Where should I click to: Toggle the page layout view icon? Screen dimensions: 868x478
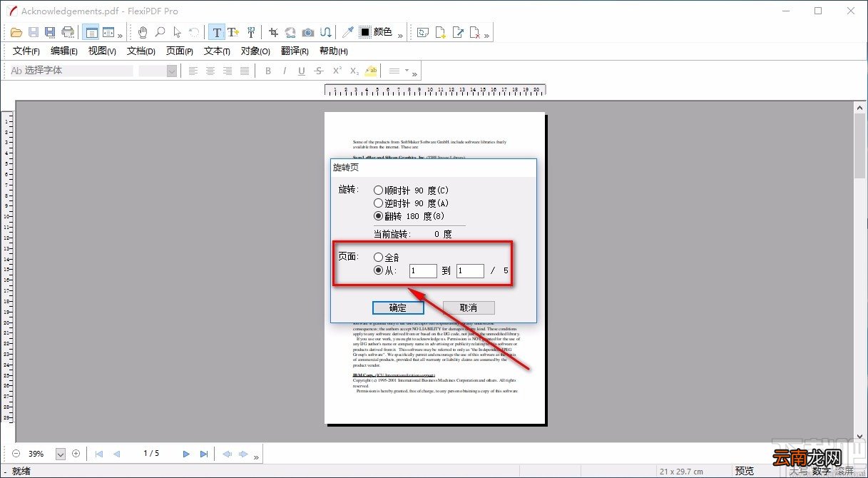pyautogui.click(x=91, y=32)
